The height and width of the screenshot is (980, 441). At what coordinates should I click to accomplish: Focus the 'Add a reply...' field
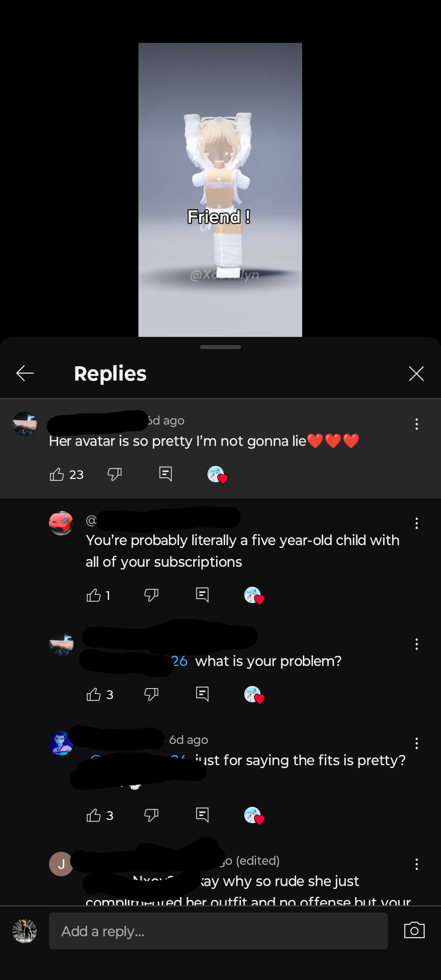coord(218,931)
